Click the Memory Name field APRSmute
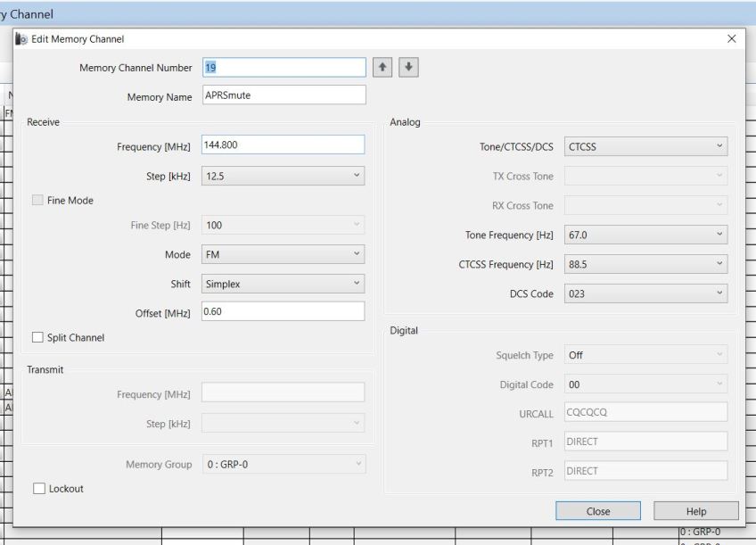756x545 pixels. point(283,95)
